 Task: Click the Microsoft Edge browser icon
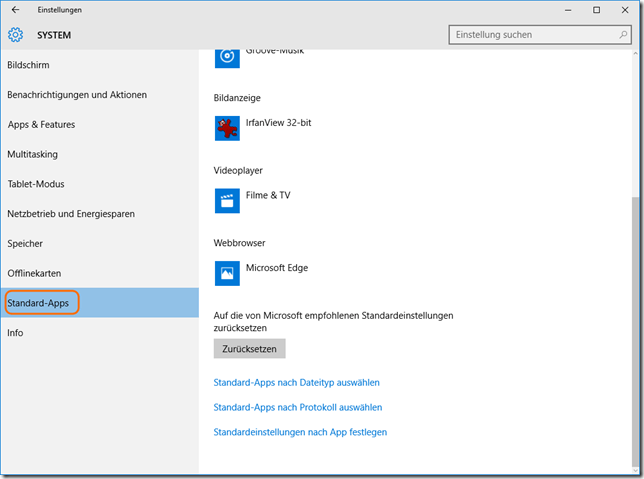click(227, 272)
